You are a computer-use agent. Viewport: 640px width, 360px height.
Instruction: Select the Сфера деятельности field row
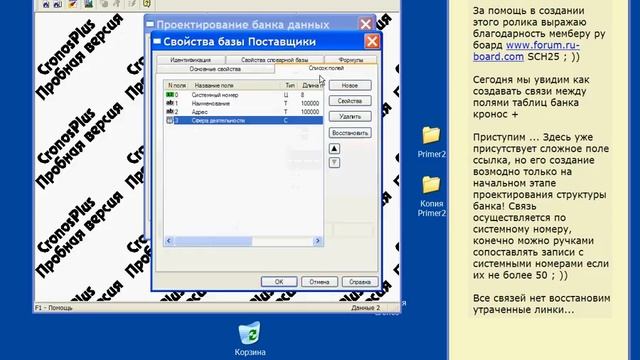pos(243,120)
